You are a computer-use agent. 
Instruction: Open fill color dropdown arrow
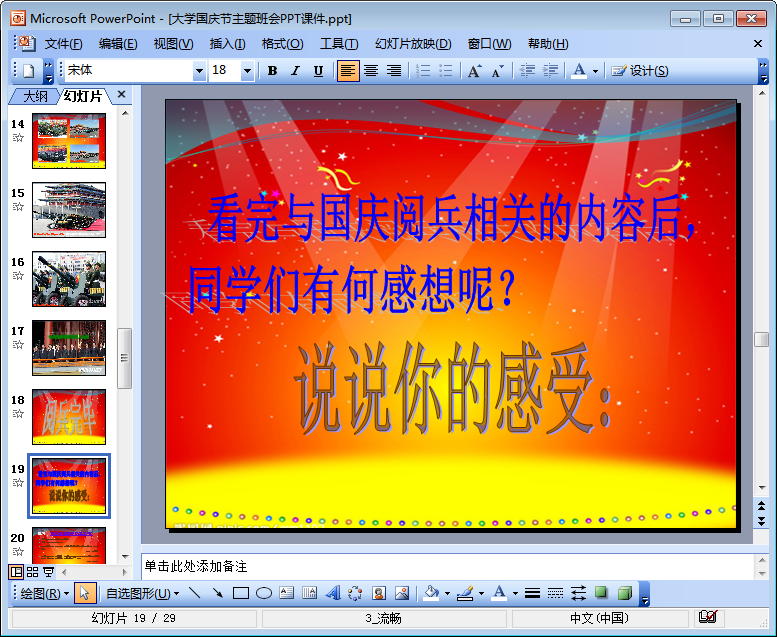click(447, 593)
